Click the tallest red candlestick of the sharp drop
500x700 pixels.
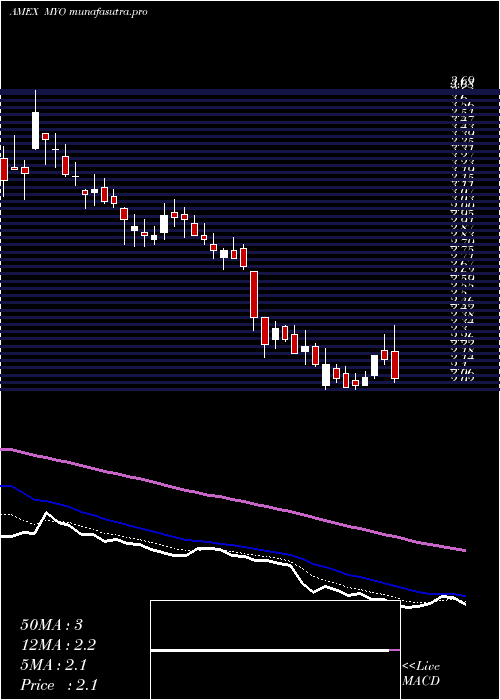pos(254,294)
